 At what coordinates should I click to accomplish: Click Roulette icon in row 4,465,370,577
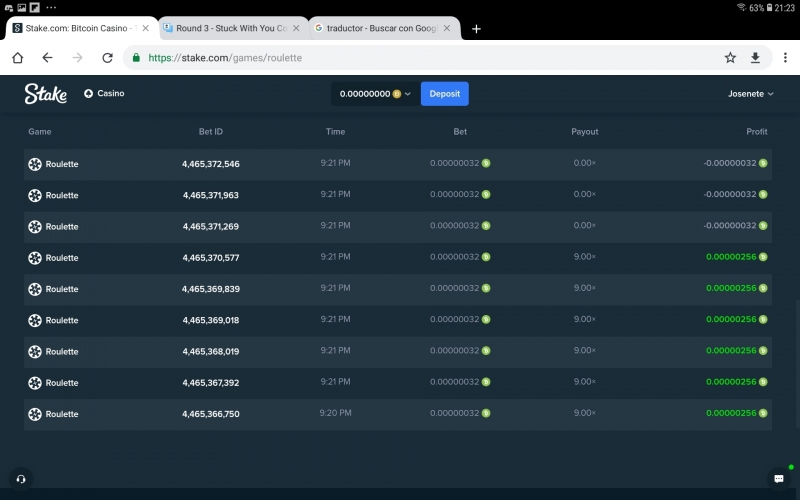[35, 258]
